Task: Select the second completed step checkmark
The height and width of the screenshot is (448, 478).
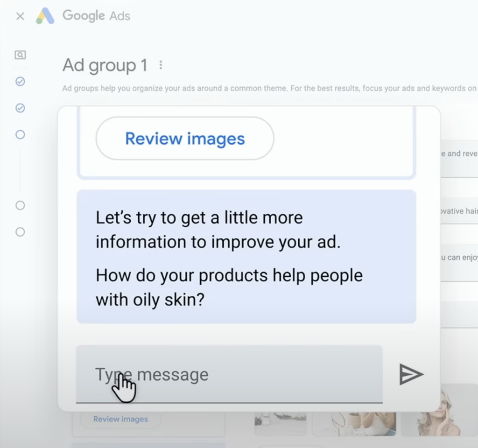Action: click(x=20, y=108)
